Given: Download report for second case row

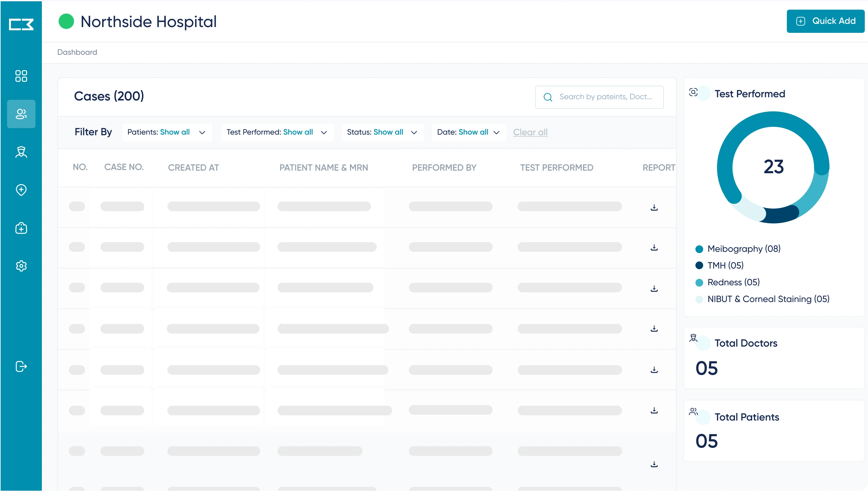Looking at the screenshot, I should 654,247.
